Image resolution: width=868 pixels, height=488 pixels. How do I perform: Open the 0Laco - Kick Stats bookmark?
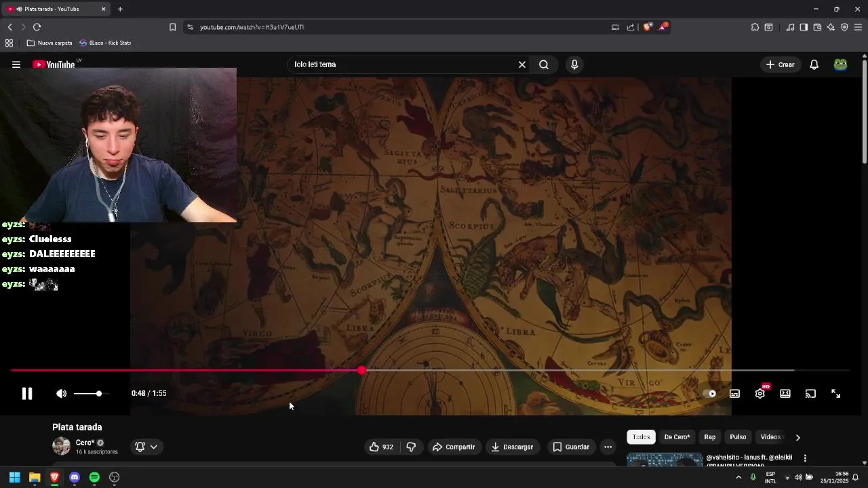105,43
